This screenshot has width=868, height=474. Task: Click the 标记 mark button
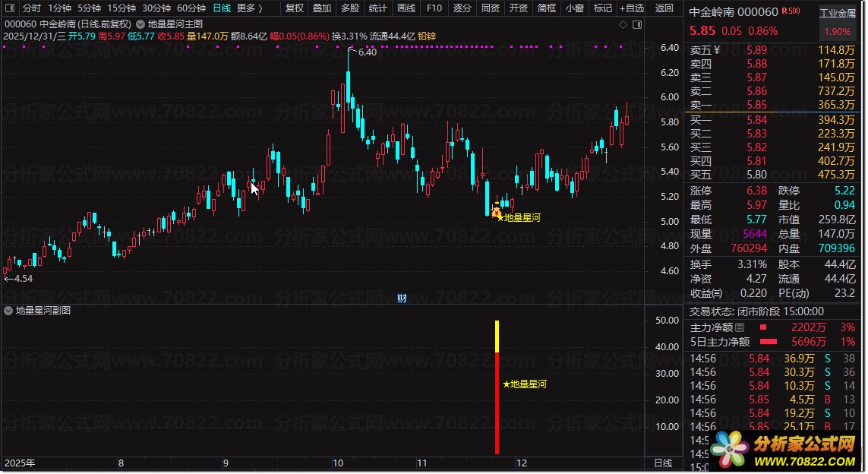603,8
